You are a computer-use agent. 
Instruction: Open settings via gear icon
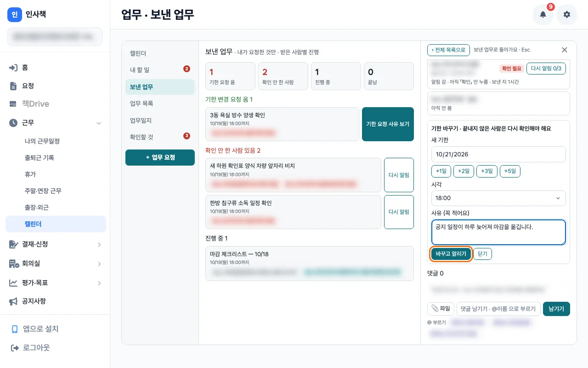coord(567,15)
